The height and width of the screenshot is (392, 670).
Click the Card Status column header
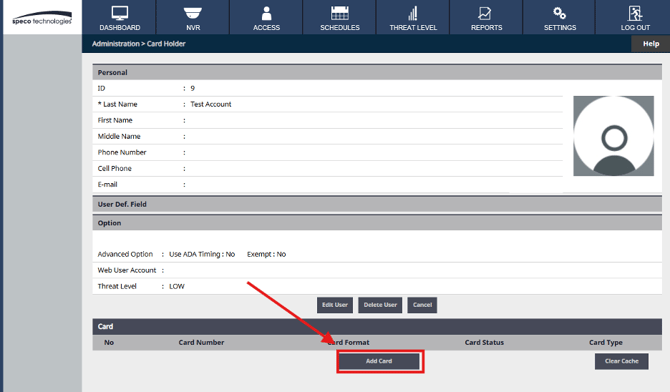tap(484, 342)
